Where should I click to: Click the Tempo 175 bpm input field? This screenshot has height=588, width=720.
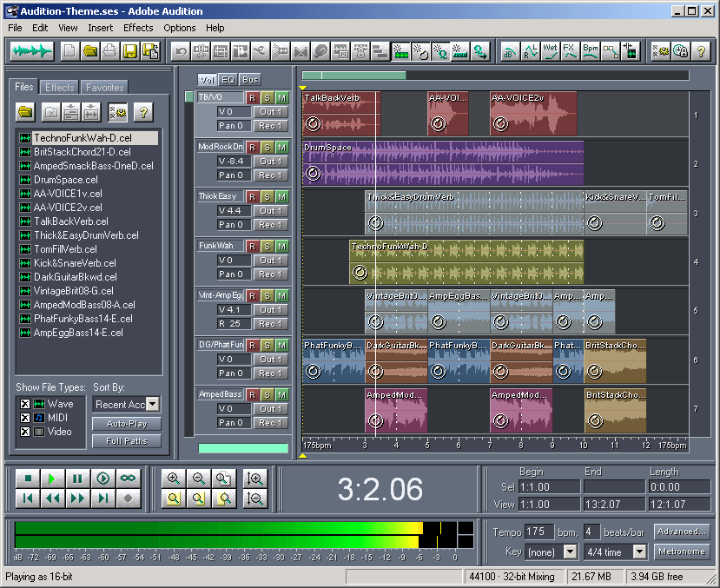(539, 532)
